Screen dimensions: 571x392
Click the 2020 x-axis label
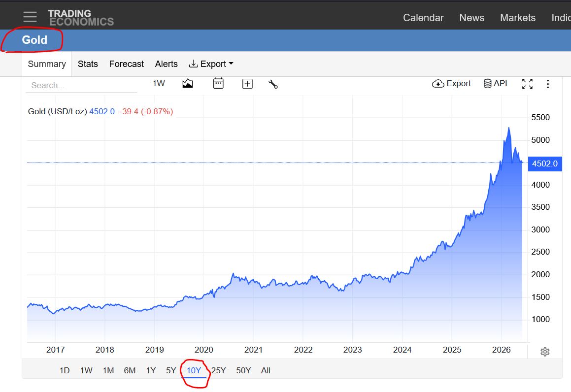point(203,350)
